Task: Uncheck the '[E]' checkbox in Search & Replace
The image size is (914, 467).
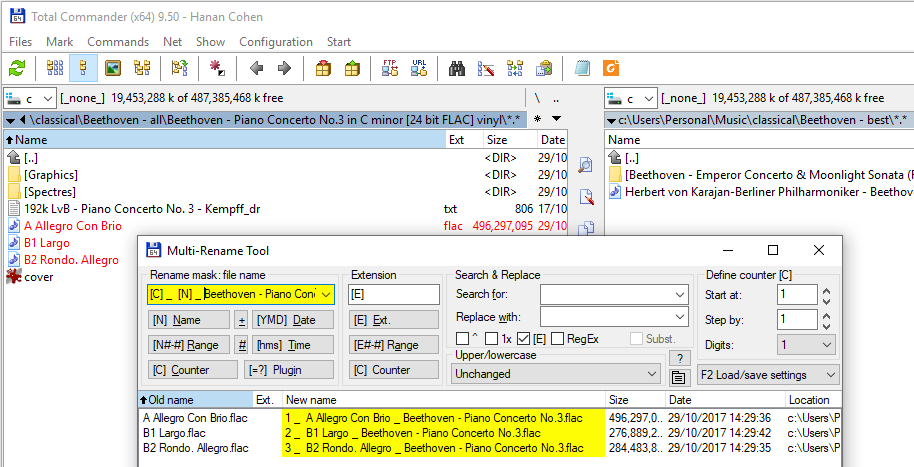Action: pos(523,338)
